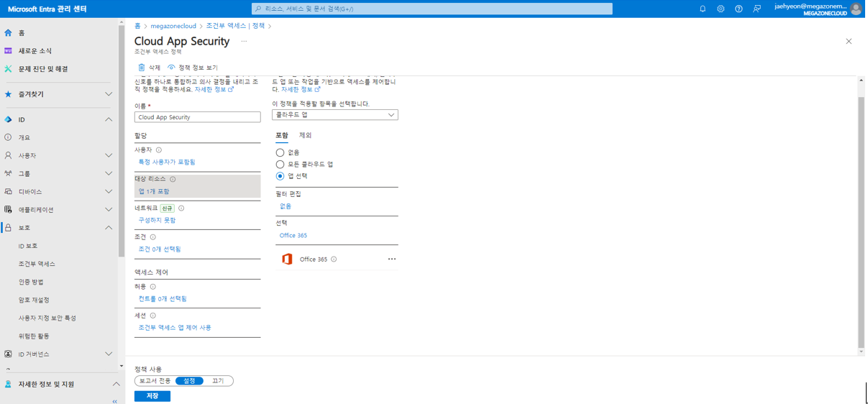Image resolution: width=868 pixels, height=404 pixels.
Task: Click the 이름 text field
Action: (197, 117)
